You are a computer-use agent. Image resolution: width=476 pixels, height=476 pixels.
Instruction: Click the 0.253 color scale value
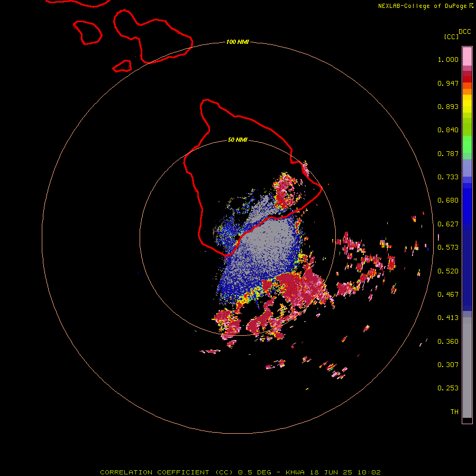point(448,388)
